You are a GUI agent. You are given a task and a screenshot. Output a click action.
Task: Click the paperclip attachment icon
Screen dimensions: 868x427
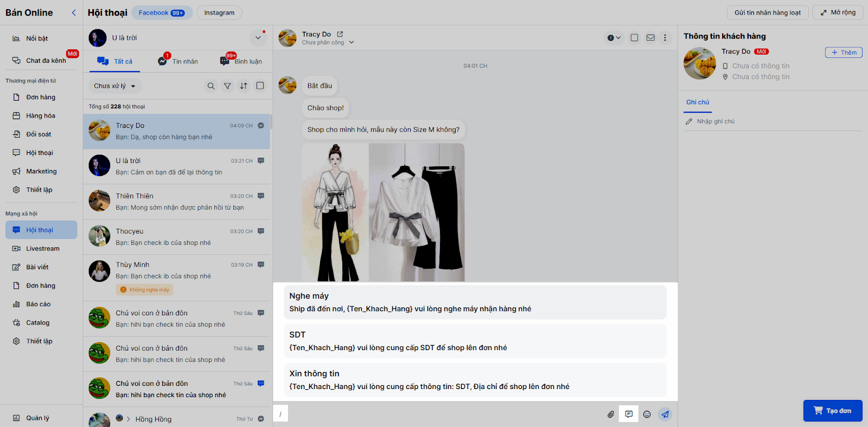(611, 415)
